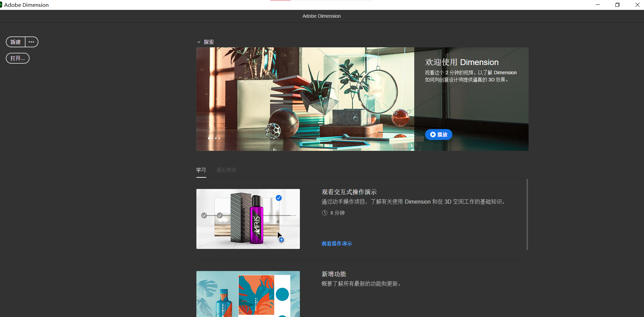Click the welcome banner image

(x=305, y=99)
